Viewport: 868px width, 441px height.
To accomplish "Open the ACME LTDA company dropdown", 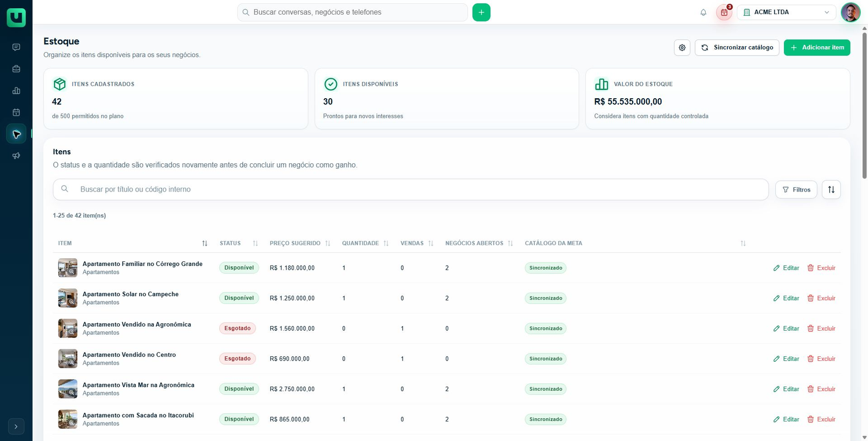I will (787, 12).
